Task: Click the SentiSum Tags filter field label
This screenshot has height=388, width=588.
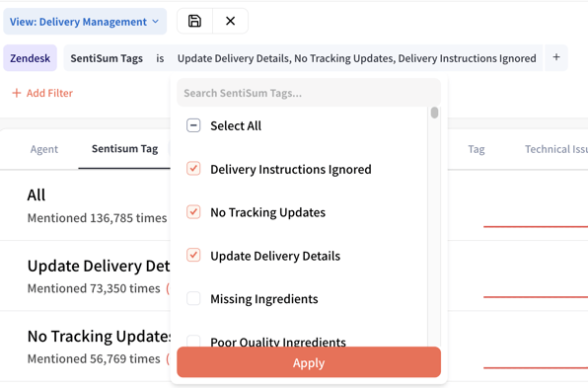Action: pyautogui.click(x=107, y=58)
